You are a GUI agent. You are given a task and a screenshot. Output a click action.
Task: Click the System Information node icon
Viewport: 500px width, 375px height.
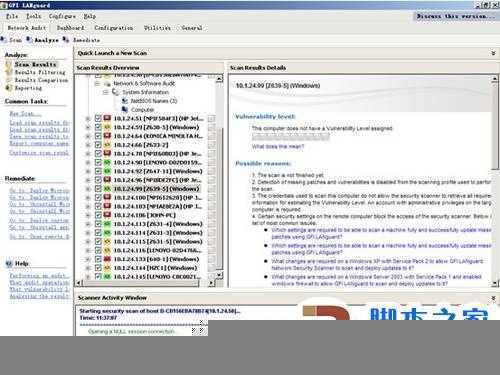(115, 92)
